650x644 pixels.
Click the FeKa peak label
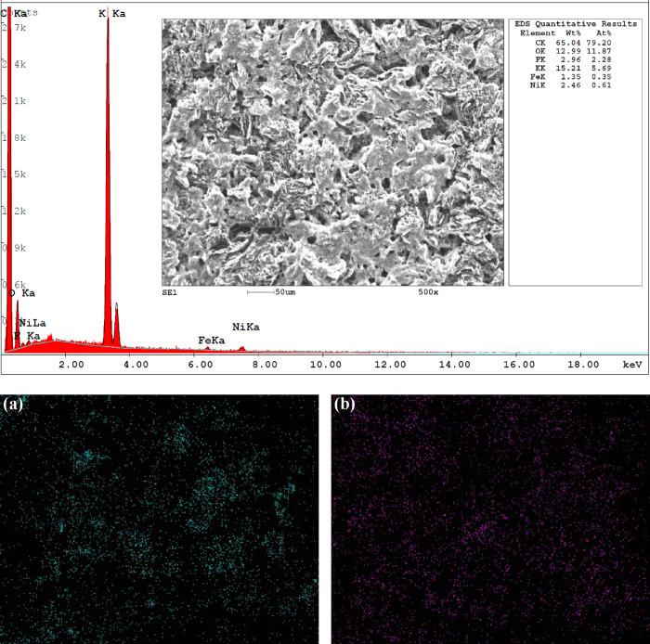[211, 341]
